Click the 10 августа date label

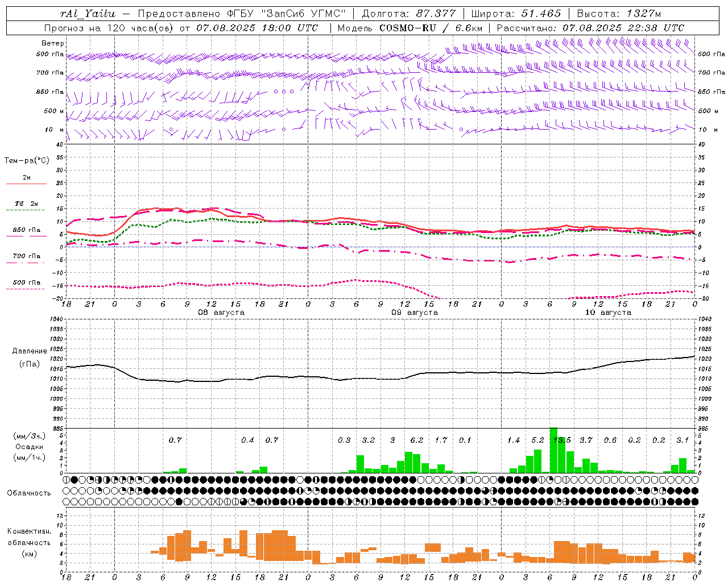pyautogui.click(x=608, y=313)
